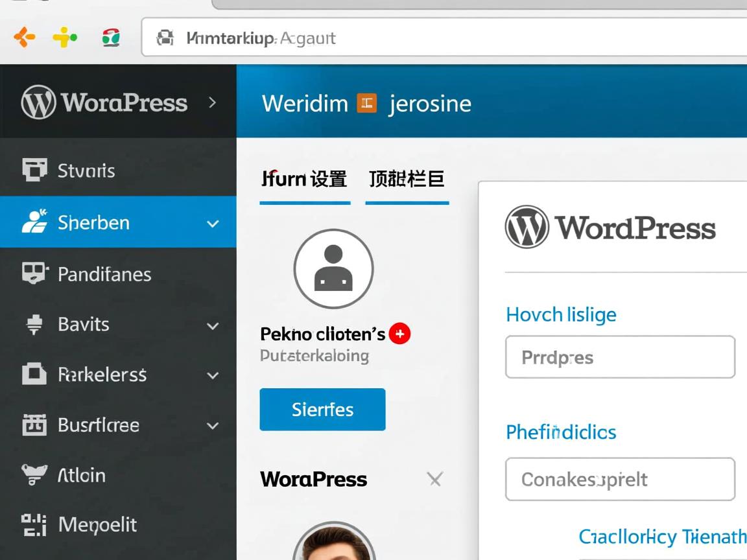
Task: Open Pandifanes from the sidebar icon
Action: tap(33, 274)
